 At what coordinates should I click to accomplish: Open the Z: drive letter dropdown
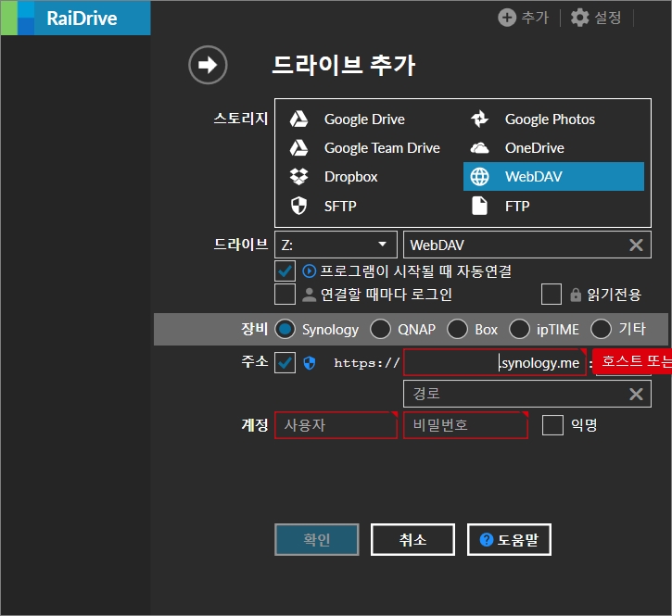(x=336, y=245)
